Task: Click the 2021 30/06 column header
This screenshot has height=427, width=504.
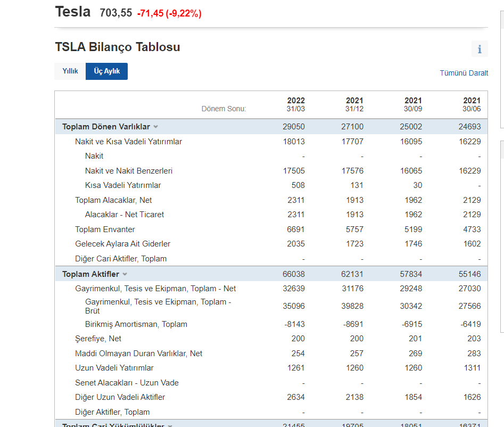Action: tap(471, 104)
